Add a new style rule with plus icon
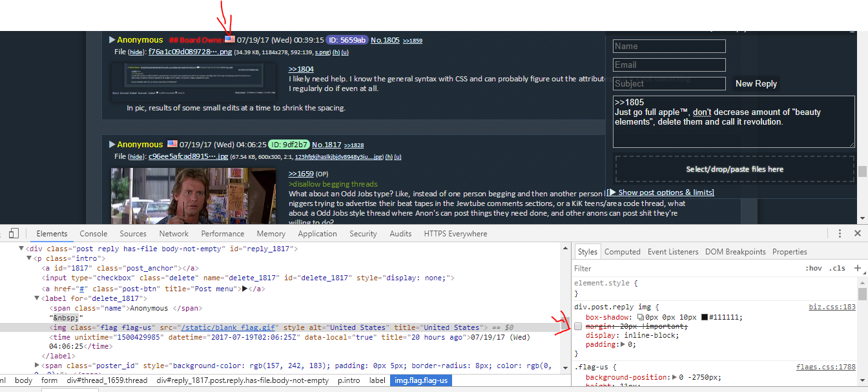The image size is (868, 392). tap(858, 268)
